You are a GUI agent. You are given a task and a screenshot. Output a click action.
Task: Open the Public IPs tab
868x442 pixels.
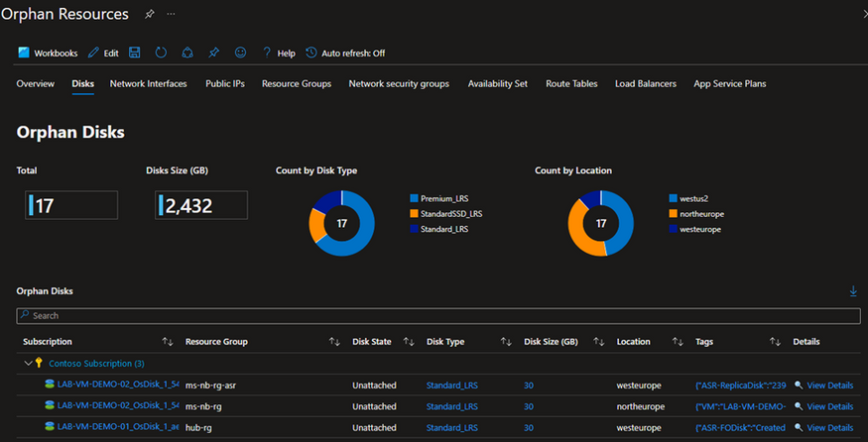pos(224,84)
